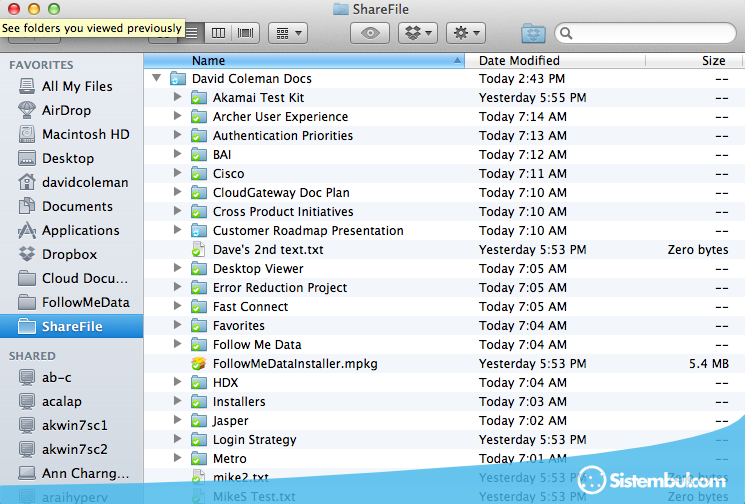Viewport: 745px width, 504px height.
Task: Sort by the Date Modified column
Action: point(554,60)
